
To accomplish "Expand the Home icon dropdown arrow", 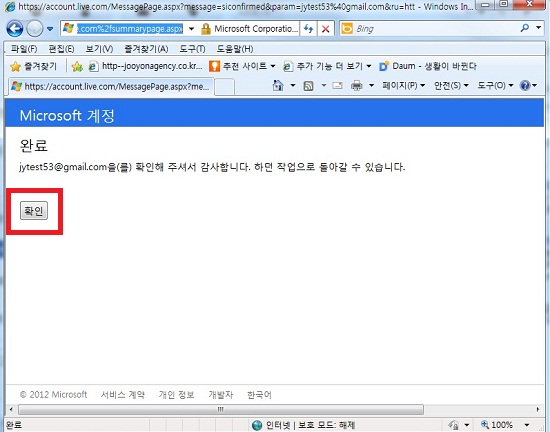I will click(293, 85).
